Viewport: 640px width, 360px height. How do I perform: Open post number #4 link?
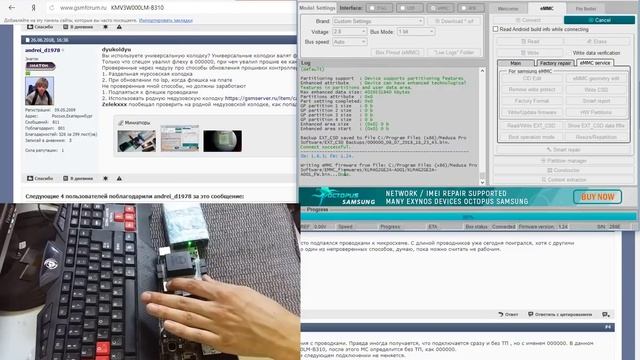point(607,327)
